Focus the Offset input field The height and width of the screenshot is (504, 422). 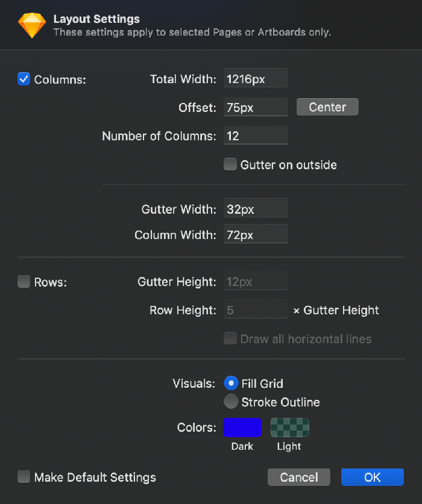256,107
